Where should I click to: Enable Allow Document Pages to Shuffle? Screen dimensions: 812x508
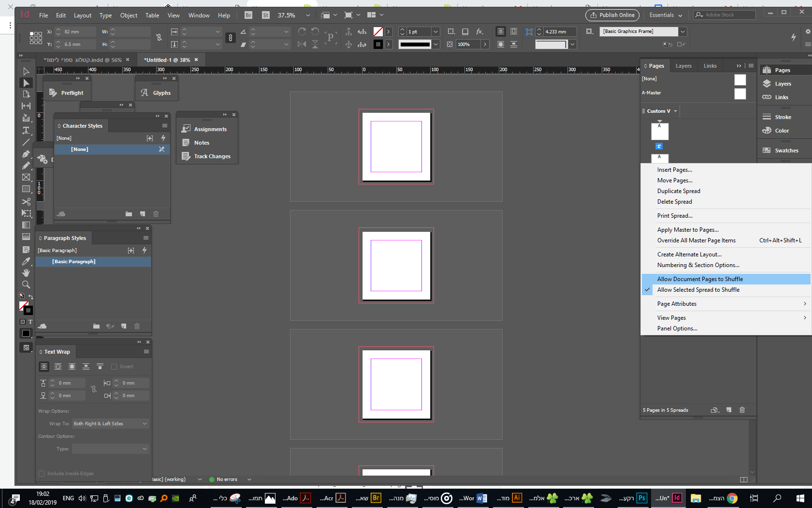(699, 279)
